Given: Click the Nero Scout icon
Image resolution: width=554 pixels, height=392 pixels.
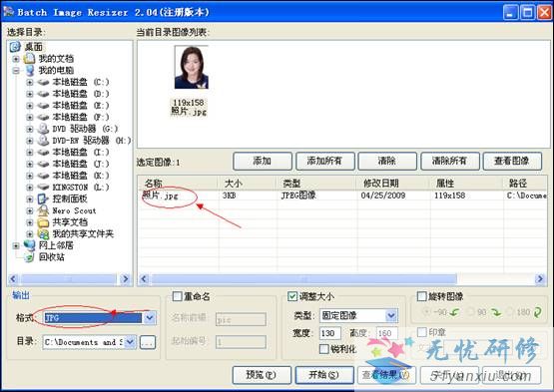Looking at the screenshot, I should click(x=43, y=210).
